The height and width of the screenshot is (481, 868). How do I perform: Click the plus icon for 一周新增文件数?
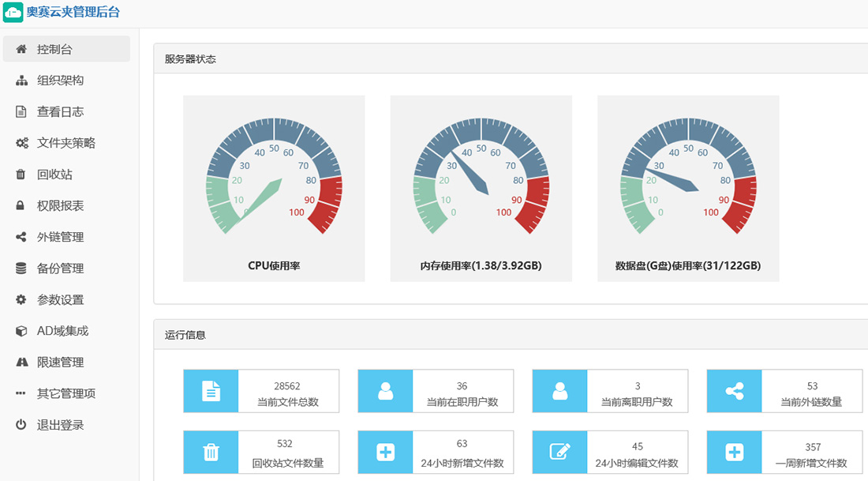click(734, 452)
